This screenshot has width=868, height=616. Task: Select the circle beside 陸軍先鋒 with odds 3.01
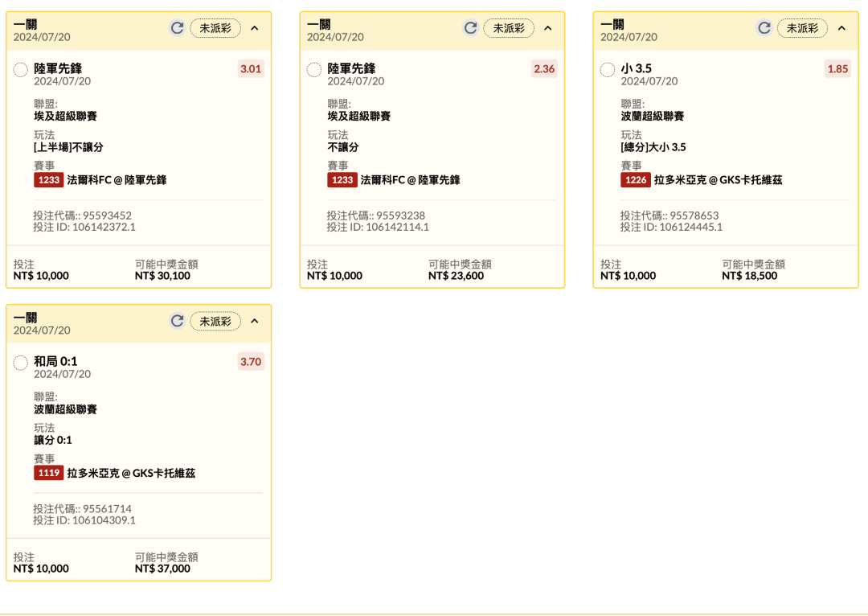pos(21,70)
